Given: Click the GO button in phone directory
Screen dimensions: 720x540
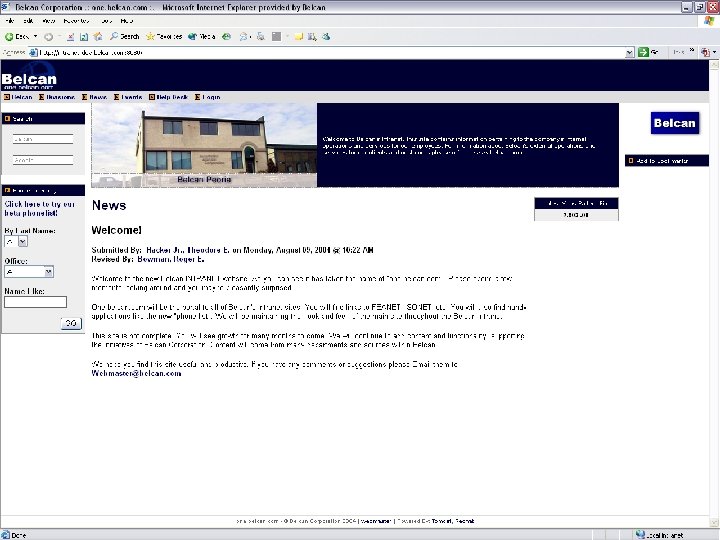Looking at the screenshot, I should click(71, 323).
